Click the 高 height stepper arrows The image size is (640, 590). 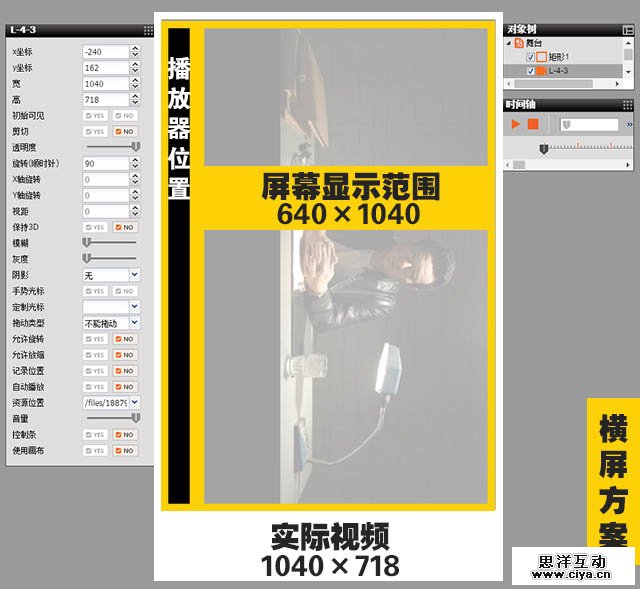click(x=135, y=100)
